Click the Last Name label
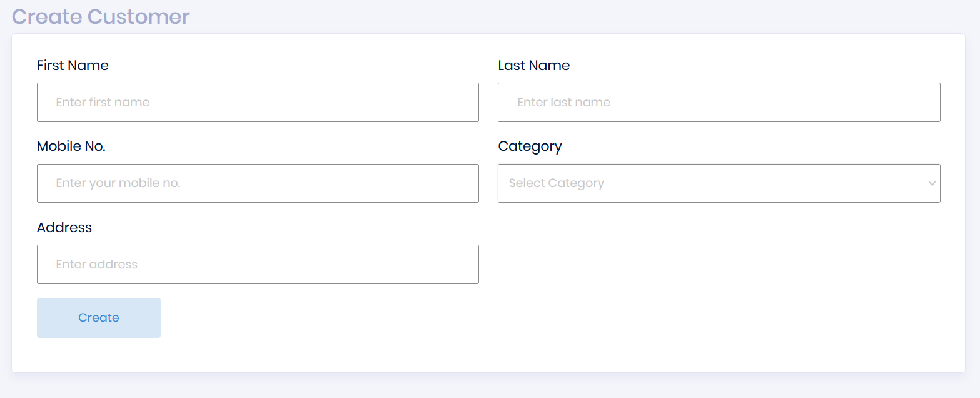980x398 pixels. point(533,66)
